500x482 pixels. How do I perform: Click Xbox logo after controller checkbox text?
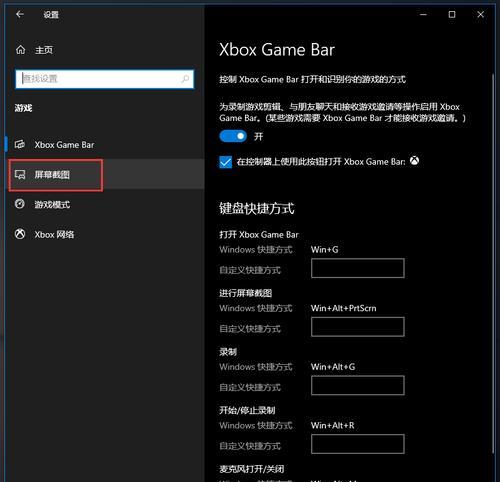[x=414, y=161]
